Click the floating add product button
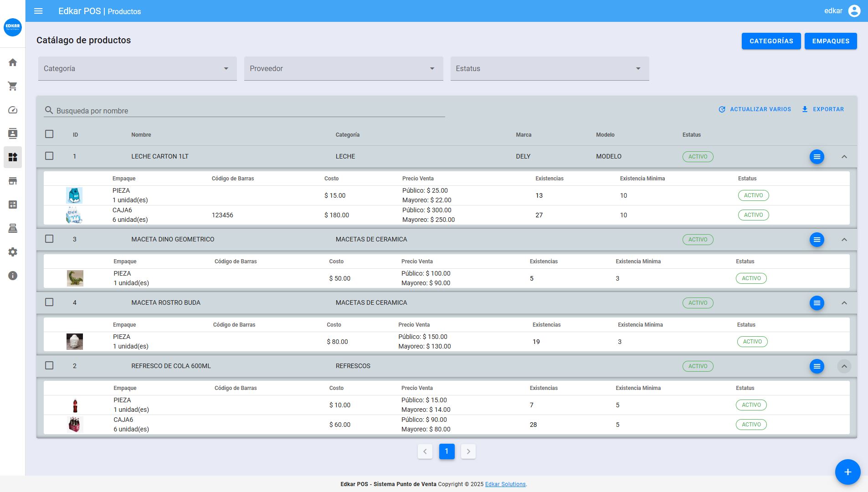 847,472
